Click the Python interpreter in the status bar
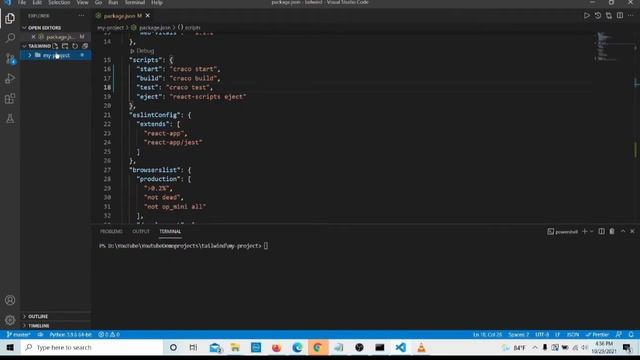Screen dimensions: 640x360 (x=71, y=334)
